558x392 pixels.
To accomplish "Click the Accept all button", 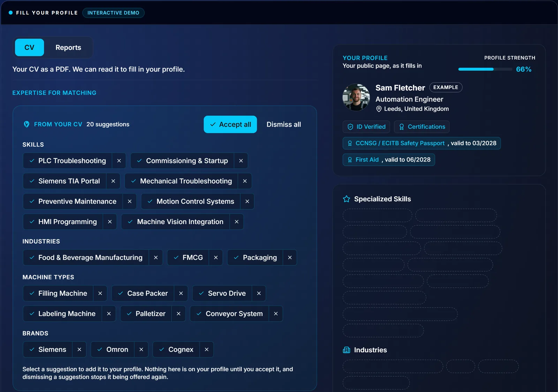I will (230, 125).
